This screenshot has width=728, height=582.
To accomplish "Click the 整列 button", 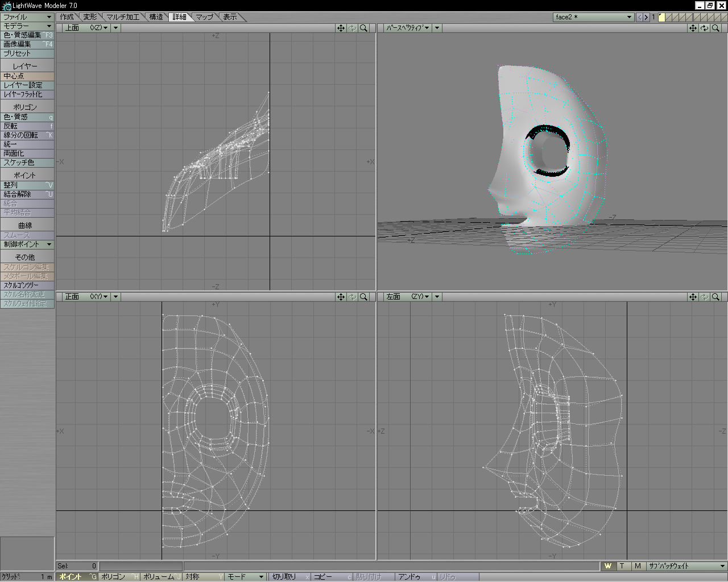I will click(27, 185).
